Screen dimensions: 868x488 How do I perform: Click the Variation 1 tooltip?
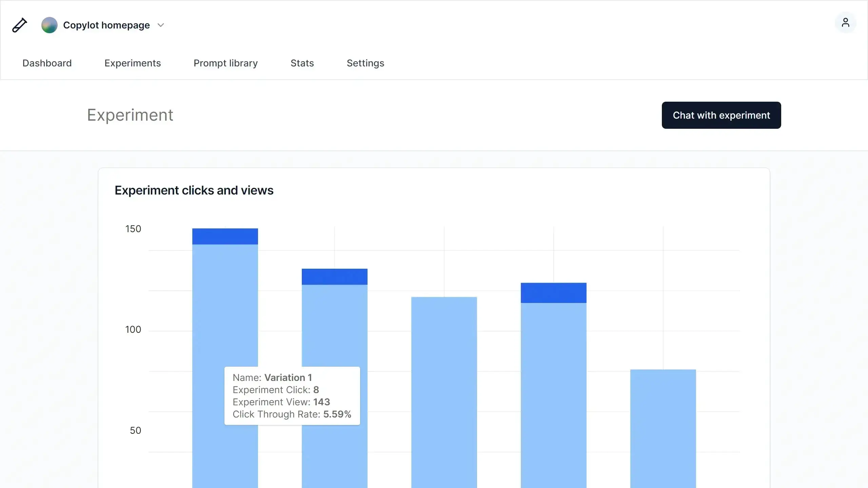(292, 395)
